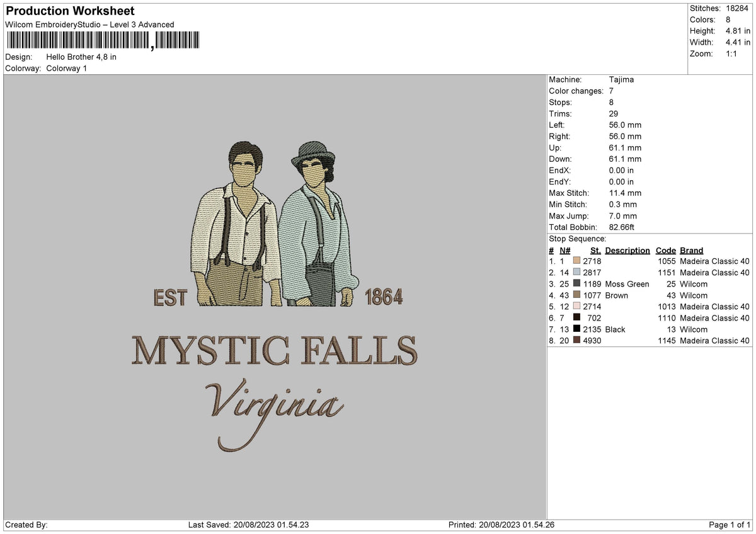The height and width of the screenshot is (534, 756).
Task: Click the 'Created By:' footer label
Action: 26,525
